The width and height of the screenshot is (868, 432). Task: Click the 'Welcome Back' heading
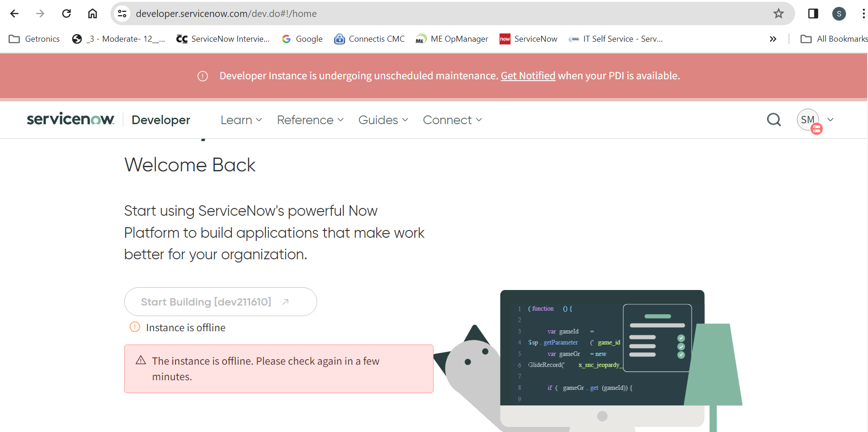(190, 165)
